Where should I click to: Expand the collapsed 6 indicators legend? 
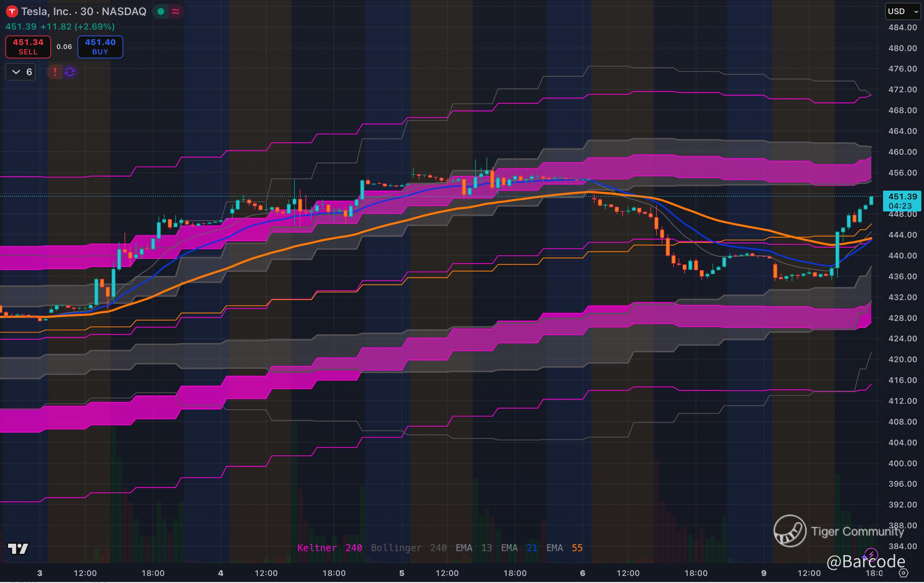[21, 72]
